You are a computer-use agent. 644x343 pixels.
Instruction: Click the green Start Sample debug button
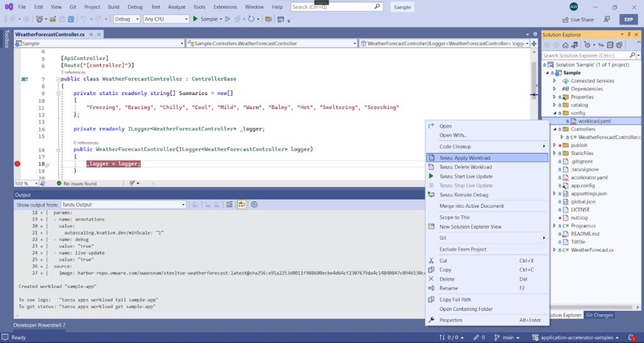tap(196, 19)
